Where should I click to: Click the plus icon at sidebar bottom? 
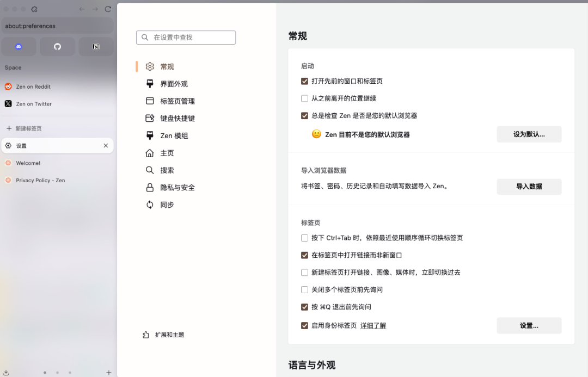[x=109, y=373]
